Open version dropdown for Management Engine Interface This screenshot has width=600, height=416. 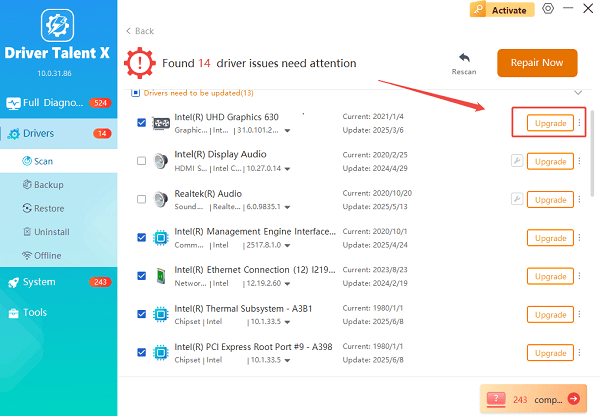pyautogui.click(x=288, y=245)
